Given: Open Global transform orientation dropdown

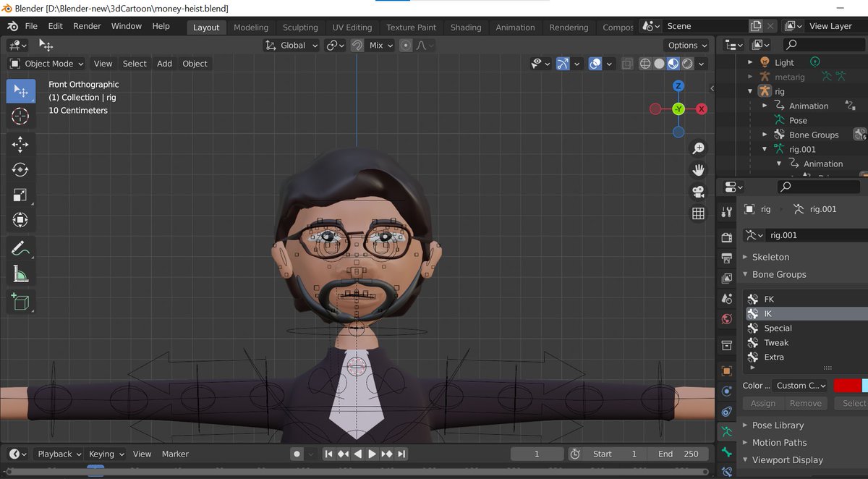Looking at the screenshot, I should click(x=291, y=45).
